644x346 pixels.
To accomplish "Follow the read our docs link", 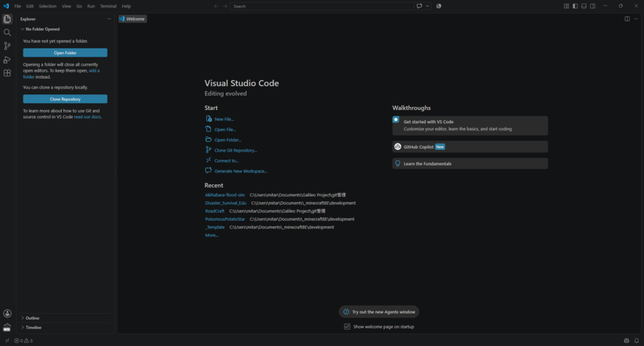I will click(87, 117).
